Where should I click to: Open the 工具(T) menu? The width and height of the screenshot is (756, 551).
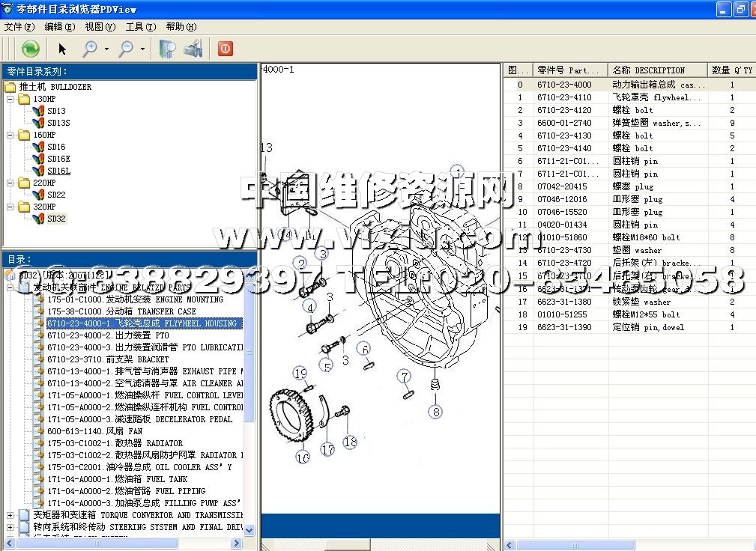click(140, 26)
